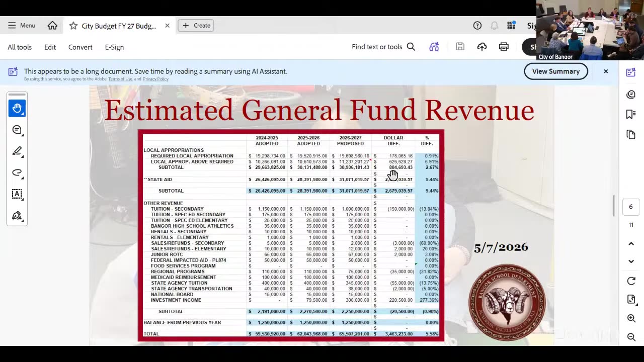Open AI Assistant panel in right sidebar
Image resolution: width=644 pixels, height=362 pixels.
tap(631, 72)
